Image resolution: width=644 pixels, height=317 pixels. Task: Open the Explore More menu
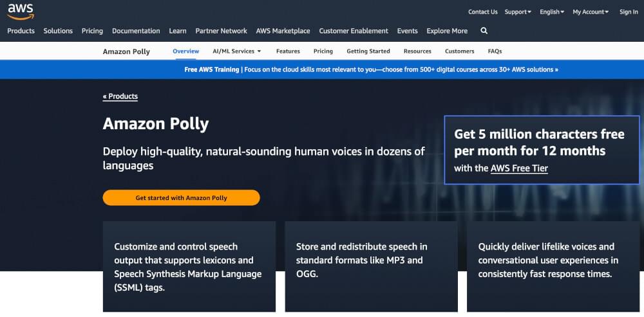[447, 31]
